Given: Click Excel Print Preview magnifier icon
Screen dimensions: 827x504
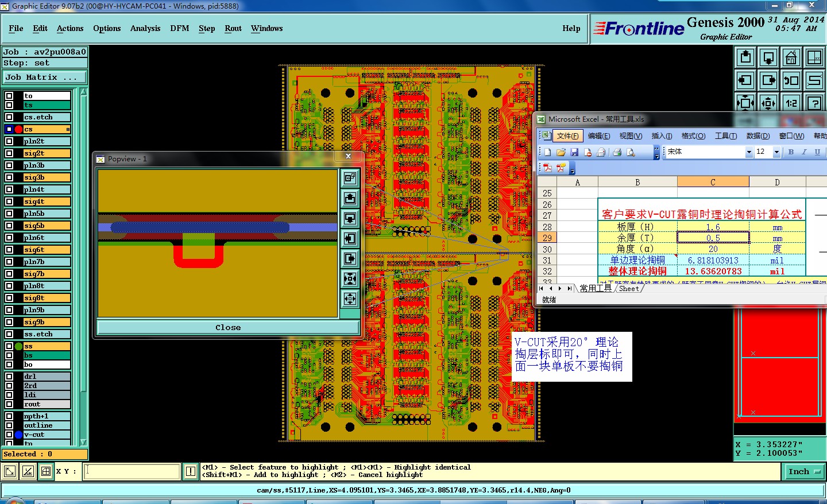Looking at the screenshot, I should coord(631,152).
